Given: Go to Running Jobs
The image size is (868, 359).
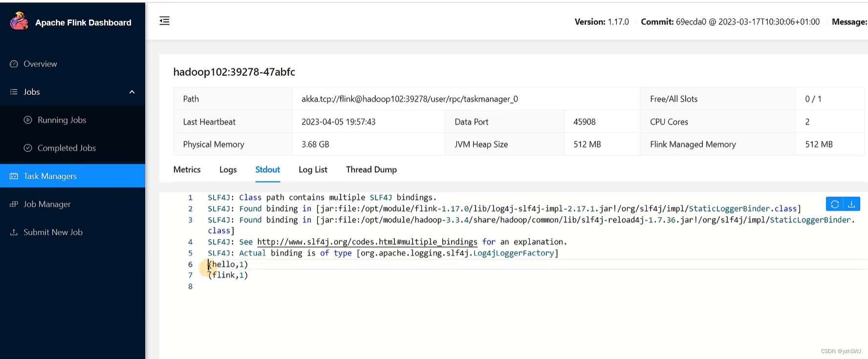Looking at the screenshot, I should point(72,120).
